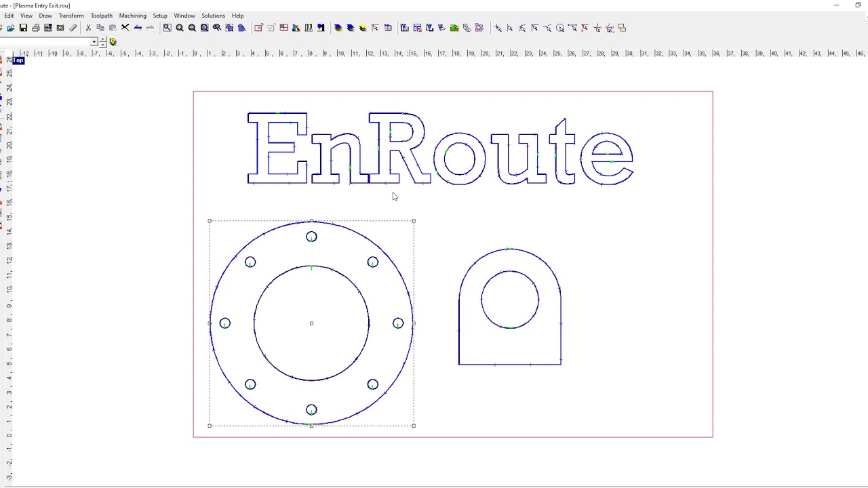Click the Cut scissors icon
This screenshot has width=868, height=488.
[x=88, y=28]
